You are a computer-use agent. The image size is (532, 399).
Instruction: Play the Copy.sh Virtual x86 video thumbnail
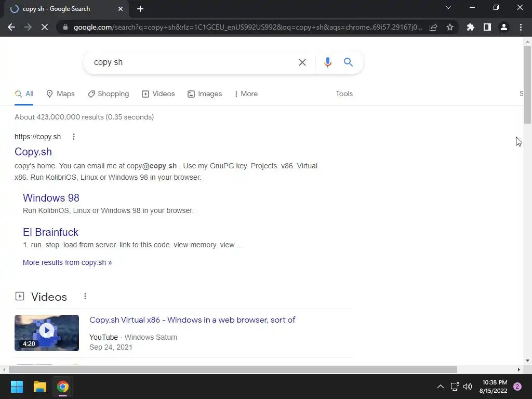tap(47, 333)
